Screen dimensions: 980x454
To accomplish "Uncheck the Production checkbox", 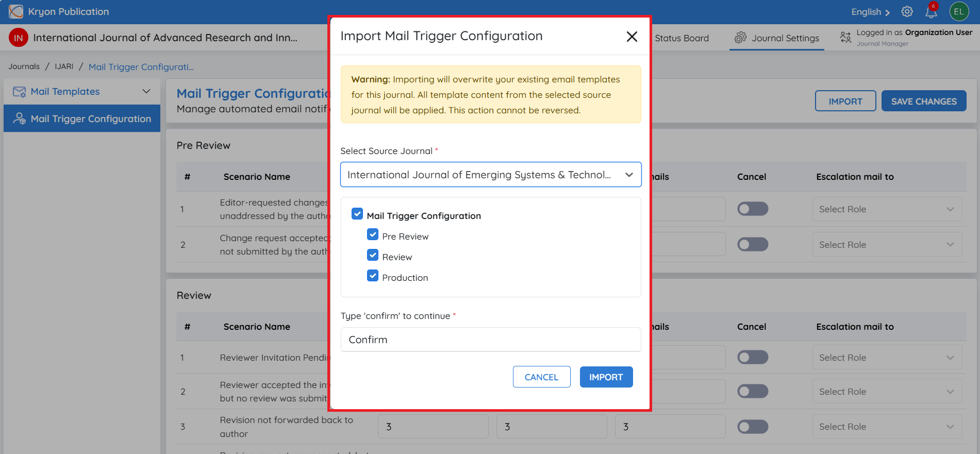I will point(373,276).
